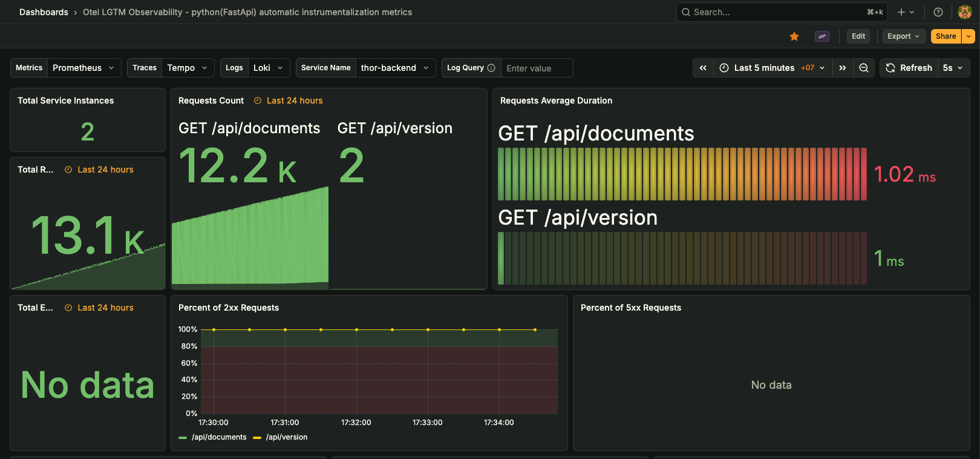Open the Percent of 2xx Requests panel title
This screenshot has width=980, height=459.
point(229,308)
